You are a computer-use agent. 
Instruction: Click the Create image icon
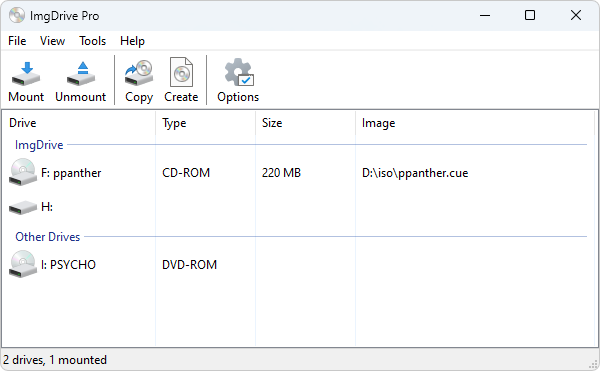[181, 72]
